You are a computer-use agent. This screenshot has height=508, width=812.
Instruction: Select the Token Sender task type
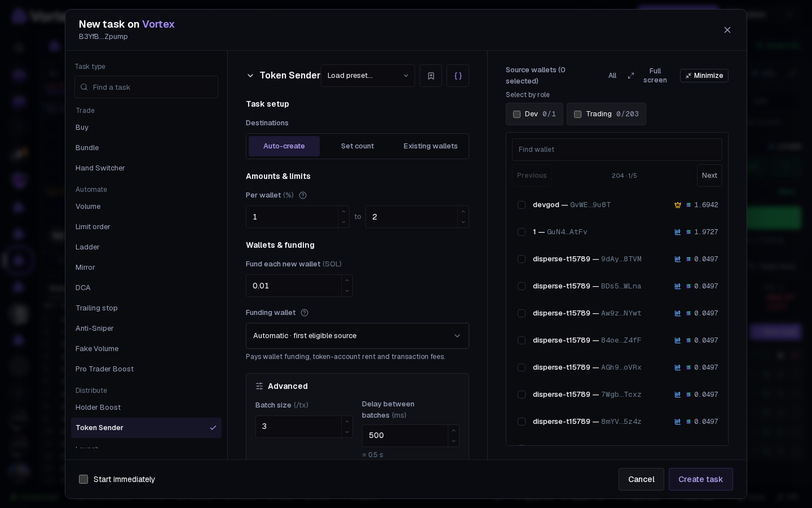146,428
